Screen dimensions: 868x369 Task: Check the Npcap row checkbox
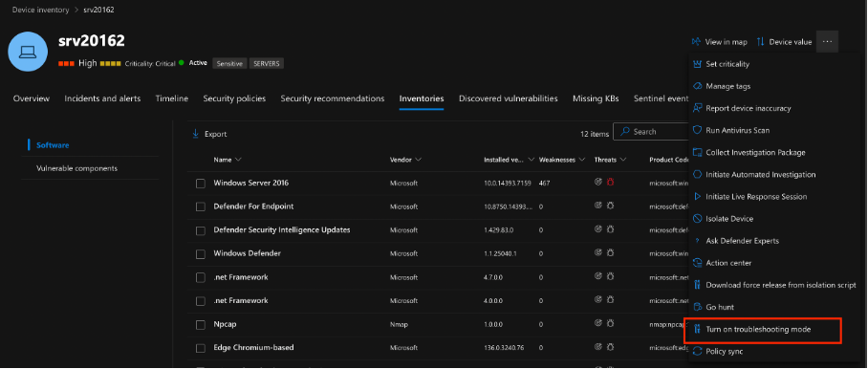[201, 325]
